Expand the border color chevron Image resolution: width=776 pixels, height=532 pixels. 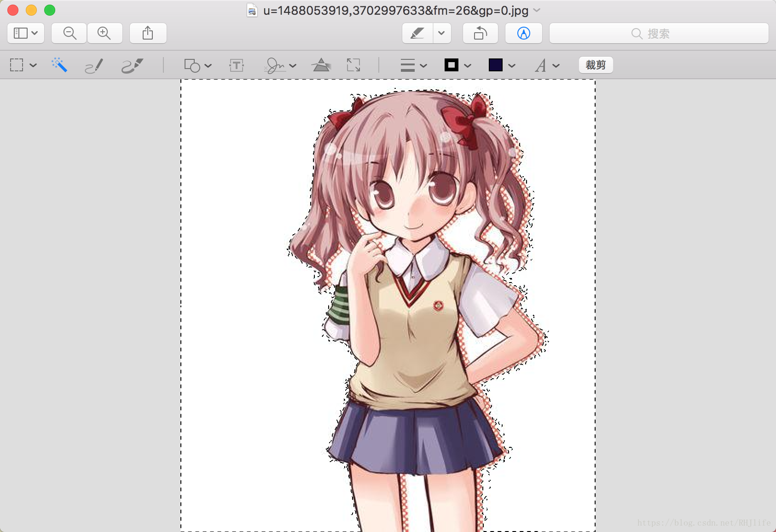(468, 65)
